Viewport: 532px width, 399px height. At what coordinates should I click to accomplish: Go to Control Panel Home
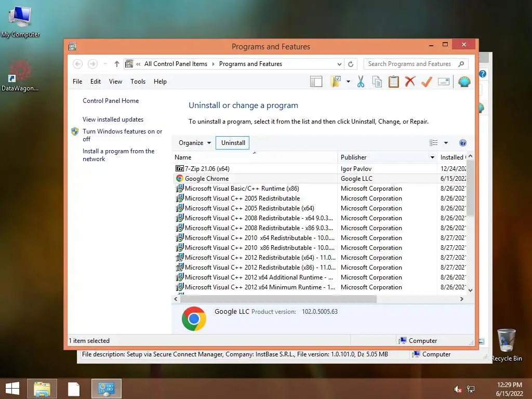pyautogui.click(x=111, y=101)
